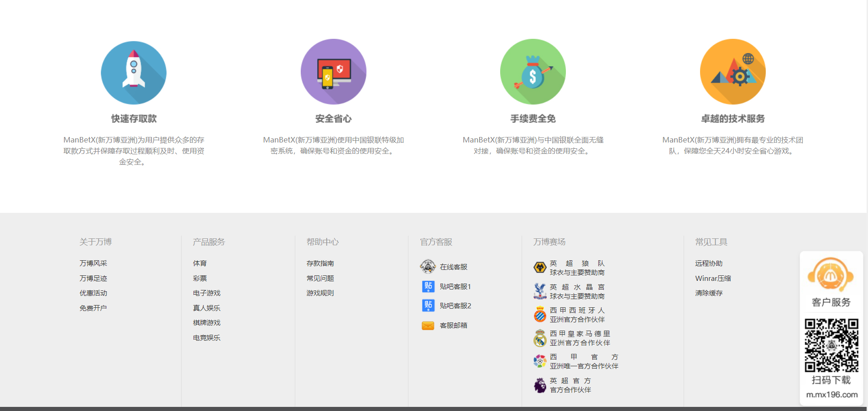
Task: Click the 客服邮箱 envelope icon
Action: tap(428, 326)
